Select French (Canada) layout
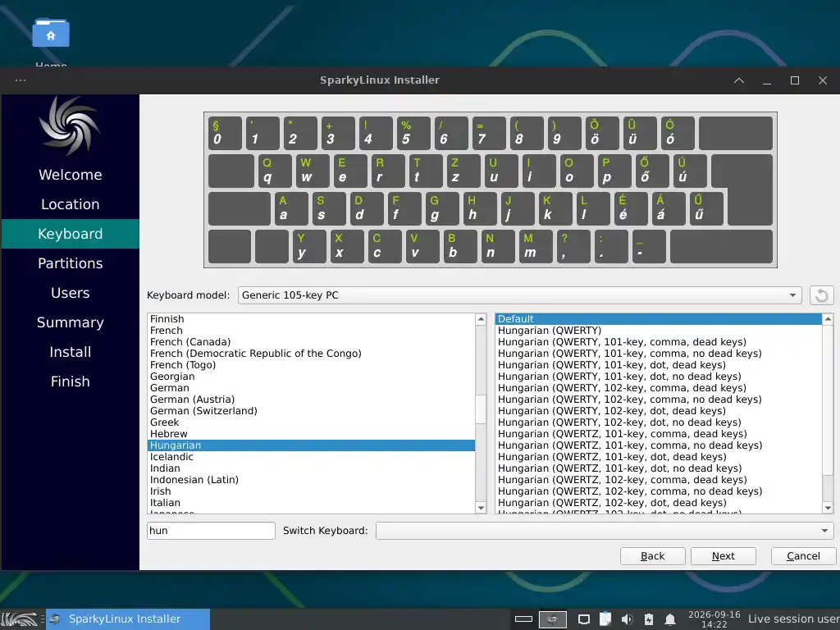840x630 pixels. [311, 342]
